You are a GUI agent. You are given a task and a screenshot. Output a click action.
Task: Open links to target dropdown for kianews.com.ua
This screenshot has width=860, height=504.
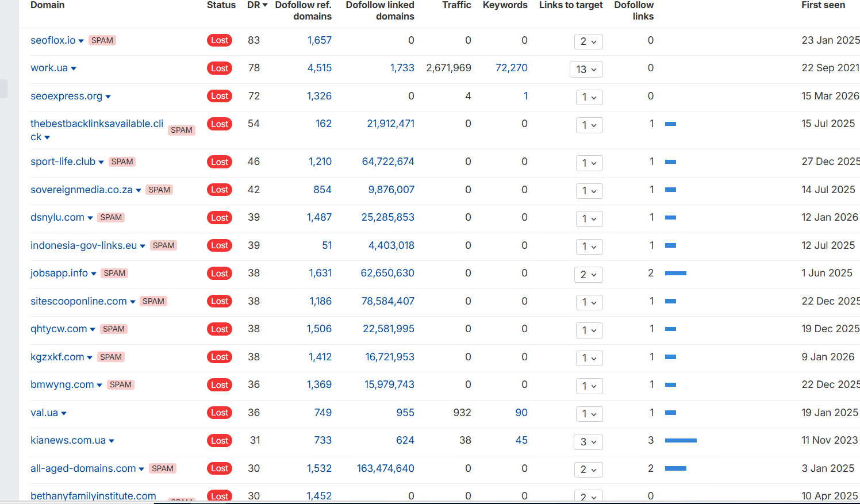click(x=589, y=442)
